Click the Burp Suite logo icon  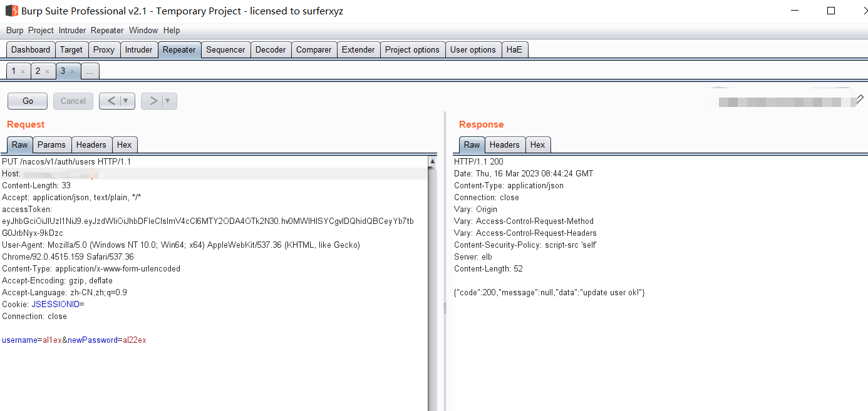click(x=11, y=11)
